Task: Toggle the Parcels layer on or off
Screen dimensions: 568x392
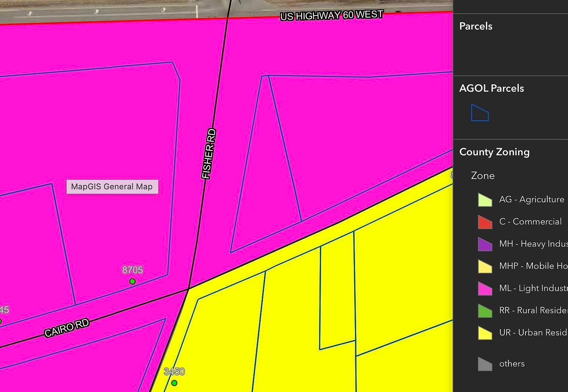Action: point(476,26)
